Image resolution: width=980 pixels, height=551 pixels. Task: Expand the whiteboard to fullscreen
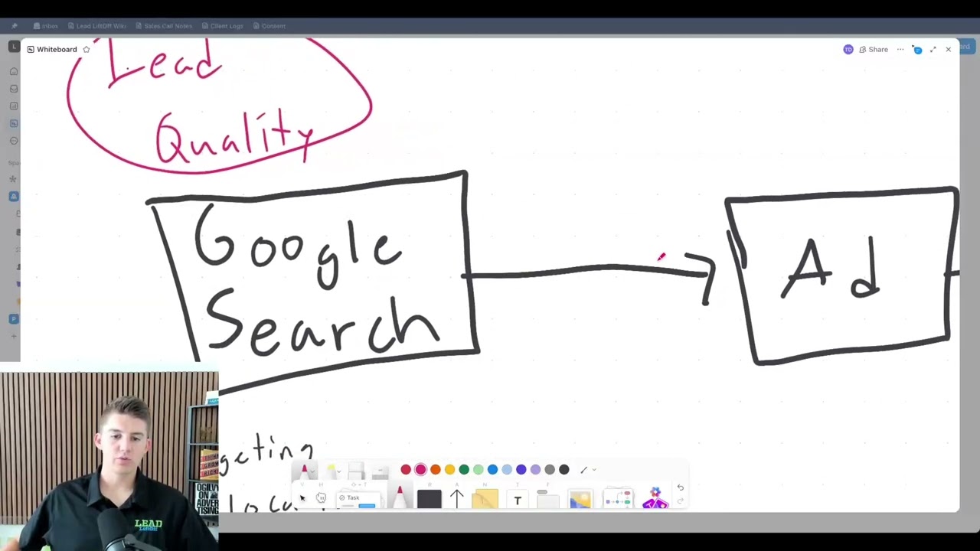(933, 50)
